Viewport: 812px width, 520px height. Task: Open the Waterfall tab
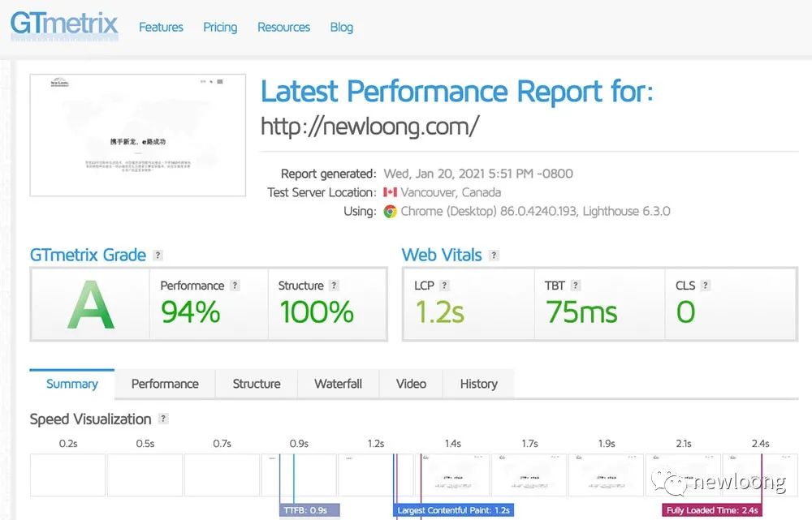click(x=339, y=384)
